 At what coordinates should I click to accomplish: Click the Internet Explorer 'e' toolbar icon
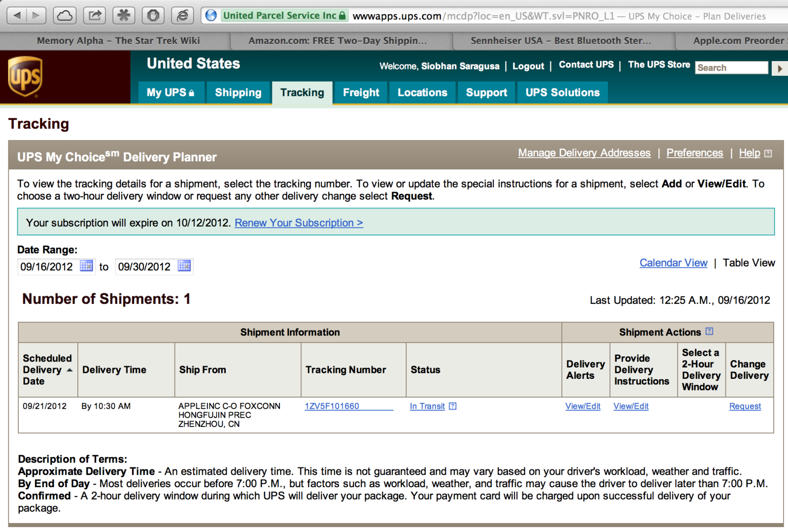182,16
